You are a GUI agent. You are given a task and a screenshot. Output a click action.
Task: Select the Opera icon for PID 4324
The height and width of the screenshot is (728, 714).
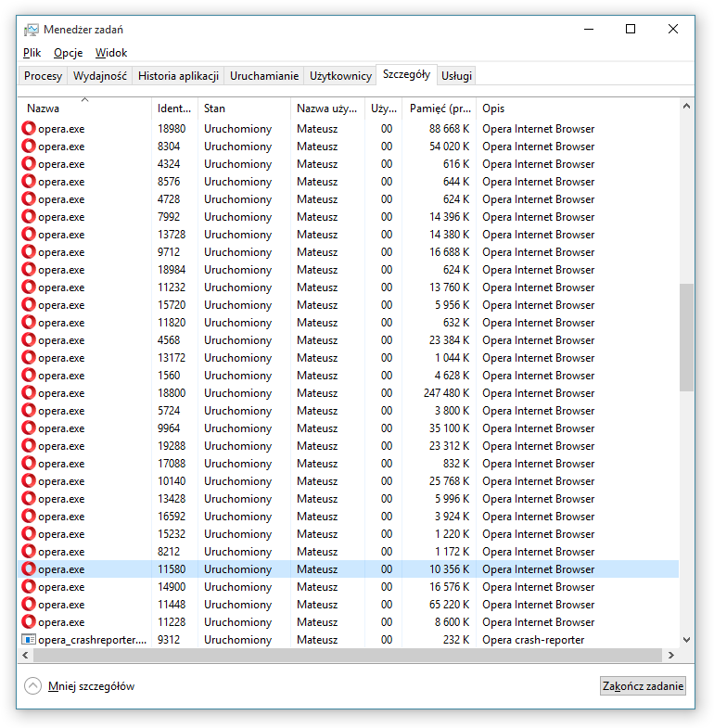click(x=29, y=163)
